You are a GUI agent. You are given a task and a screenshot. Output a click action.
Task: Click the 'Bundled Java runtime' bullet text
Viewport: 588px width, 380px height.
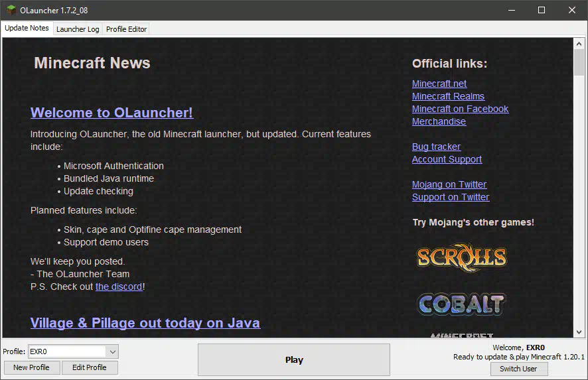tap(109, 179)
